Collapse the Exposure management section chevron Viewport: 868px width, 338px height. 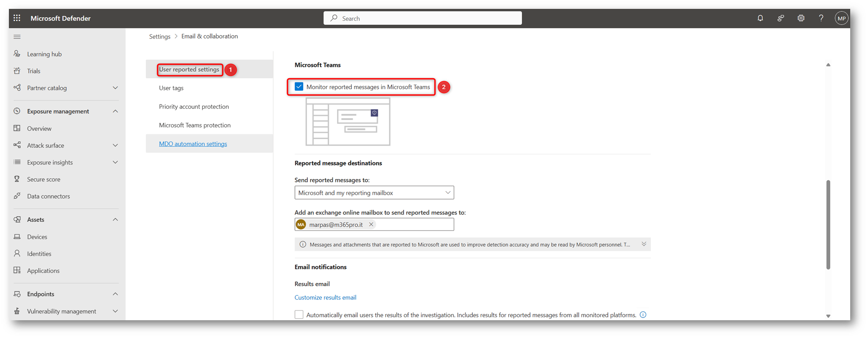tap(115, 111)
